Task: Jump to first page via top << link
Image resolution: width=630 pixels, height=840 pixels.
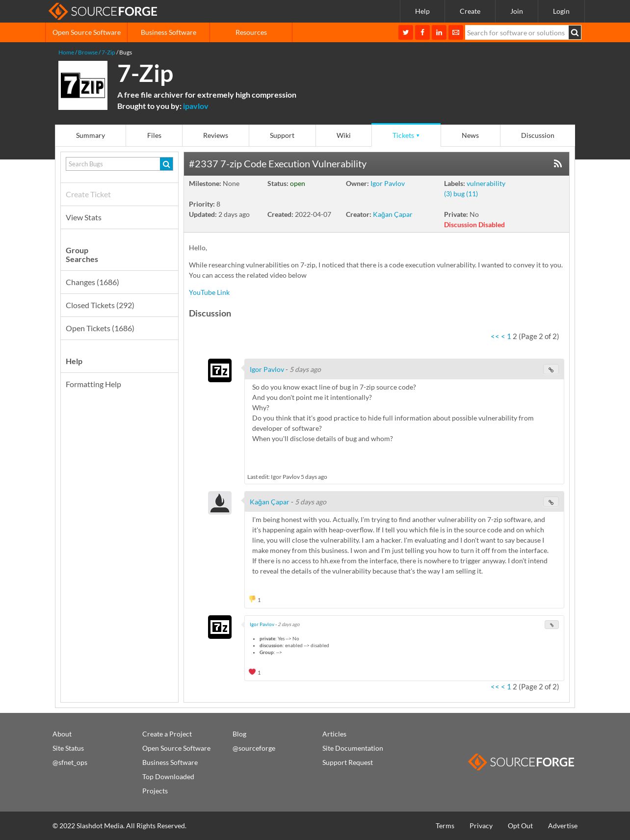Action: pos(495,337)
